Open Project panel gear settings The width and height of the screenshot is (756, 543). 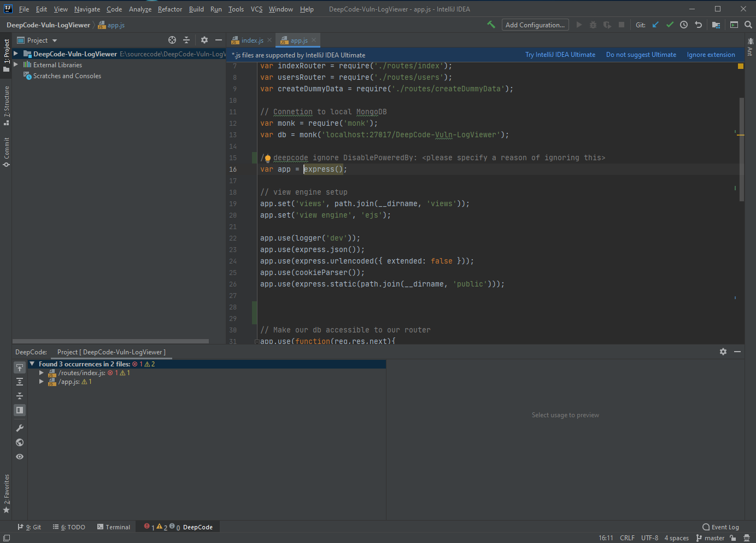[204, 40]
